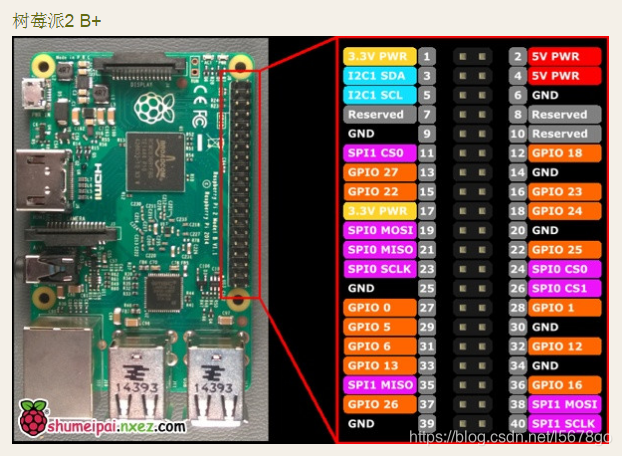Click pin number box 19

coord(427,230)
